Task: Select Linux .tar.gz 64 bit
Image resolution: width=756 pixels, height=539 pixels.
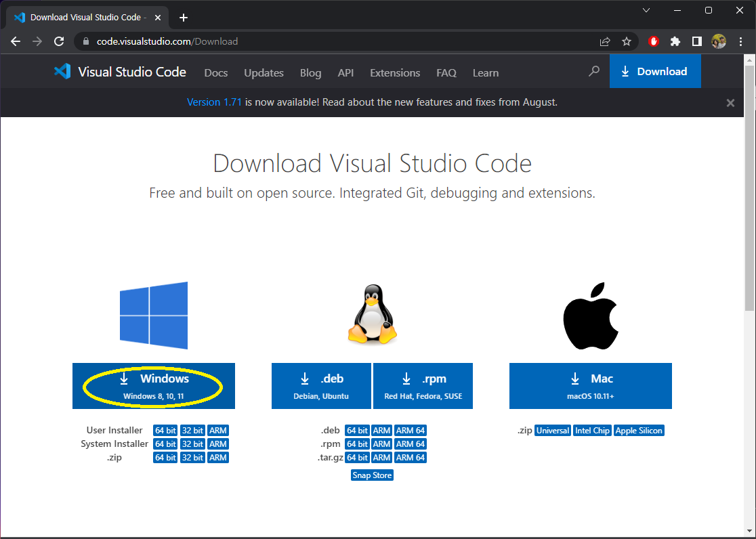Action: click(x=357, y=458)
